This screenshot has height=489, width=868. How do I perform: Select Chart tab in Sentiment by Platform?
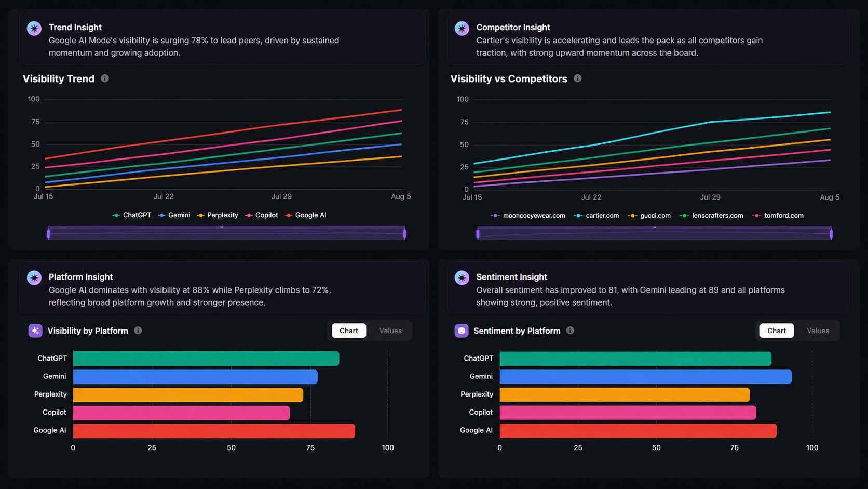point(777,331)
